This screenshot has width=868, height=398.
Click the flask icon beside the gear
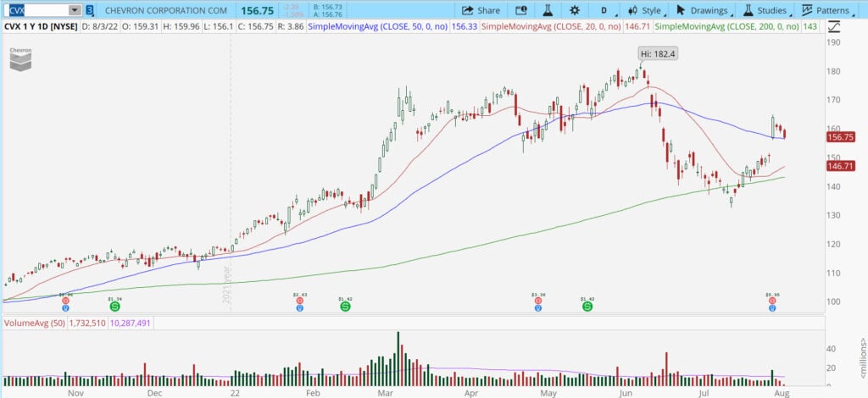point(548,10)
